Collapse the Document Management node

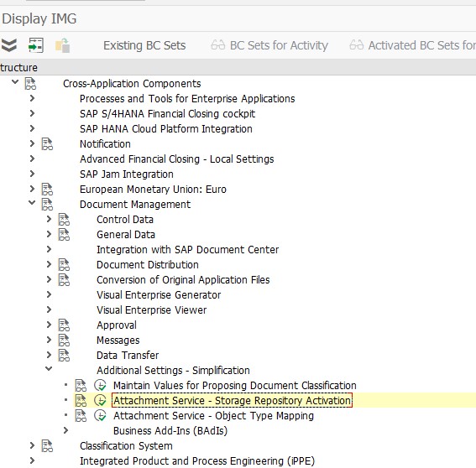click(x=32, y=203)
